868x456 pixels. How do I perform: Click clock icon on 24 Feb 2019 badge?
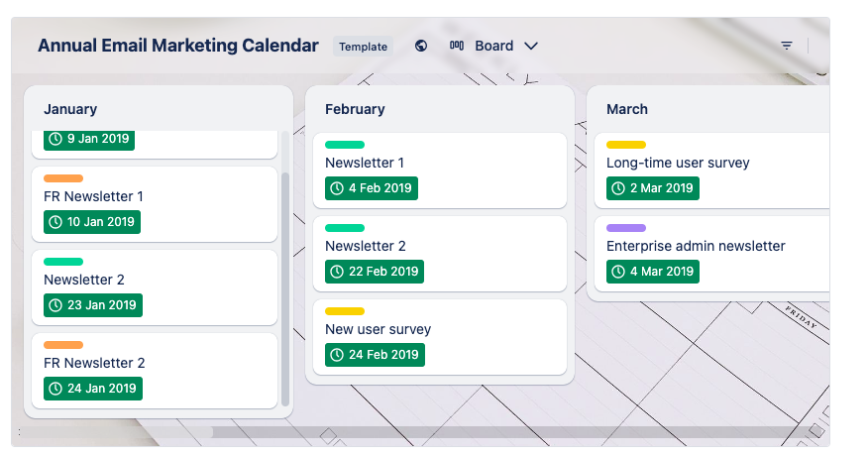(337, 355)
